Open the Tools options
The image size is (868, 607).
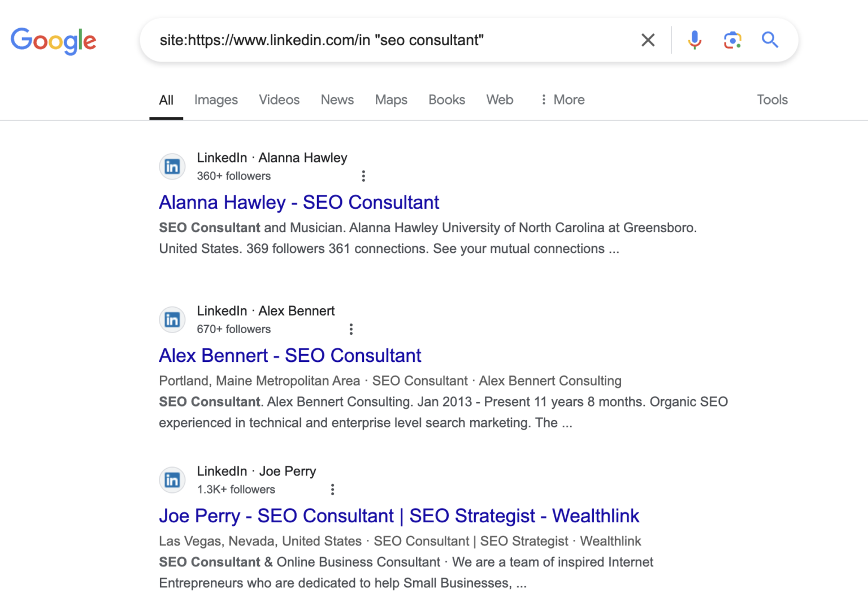pos(772,99)
